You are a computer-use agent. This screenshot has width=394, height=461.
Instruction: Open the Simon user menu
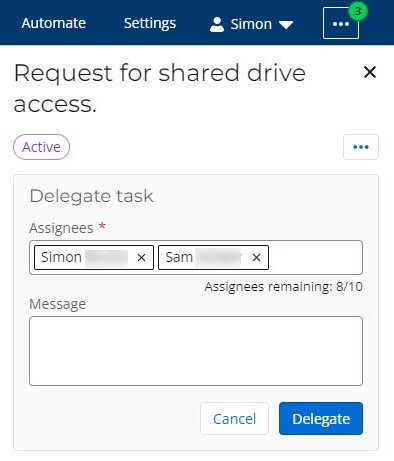coord(251,24)
